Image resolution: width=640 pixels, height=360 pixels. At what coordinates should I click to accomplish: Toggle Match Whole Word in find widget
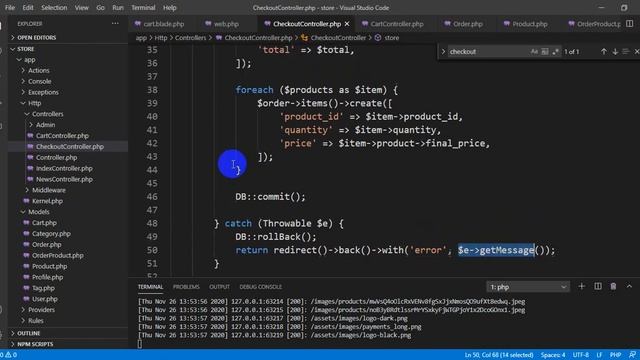coord(544,51)
